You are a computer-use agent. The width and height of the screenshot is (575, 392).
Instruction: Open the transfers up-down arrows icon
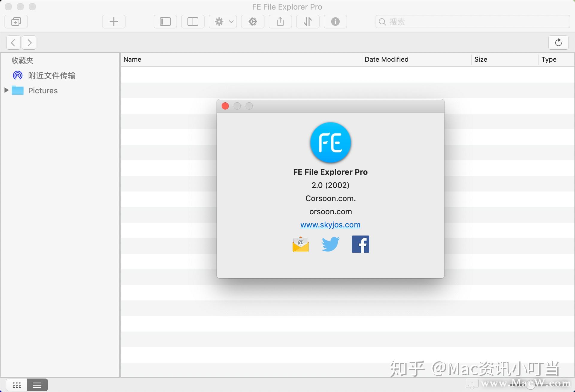(308, 22)
